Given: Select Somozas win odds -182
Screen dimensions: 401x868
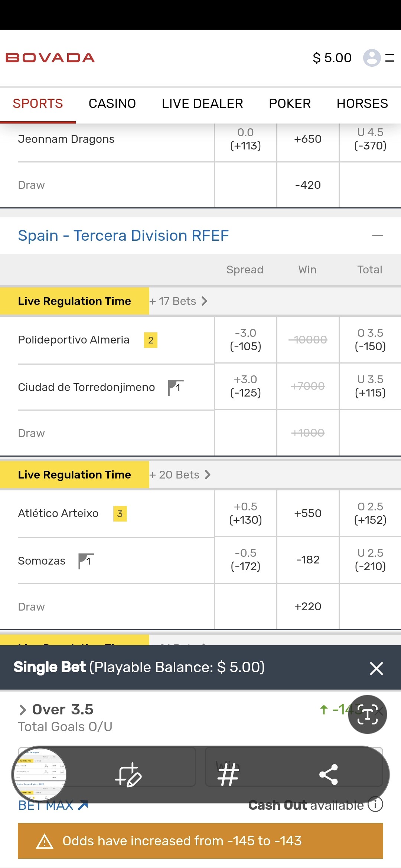Looking at the screenshot, I should [308, 560].
